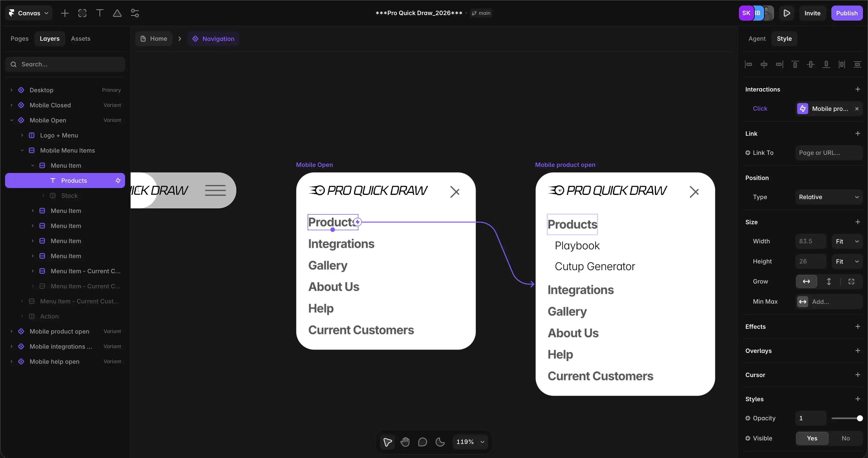Open Width Fit dropdown
Screen dimensions: 868x458
847,242
